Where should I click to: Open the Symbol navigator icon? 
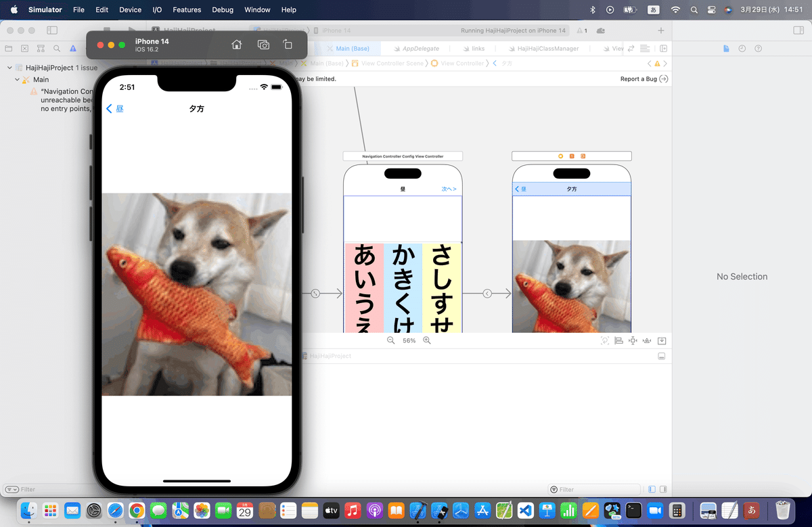coord(41,49)
